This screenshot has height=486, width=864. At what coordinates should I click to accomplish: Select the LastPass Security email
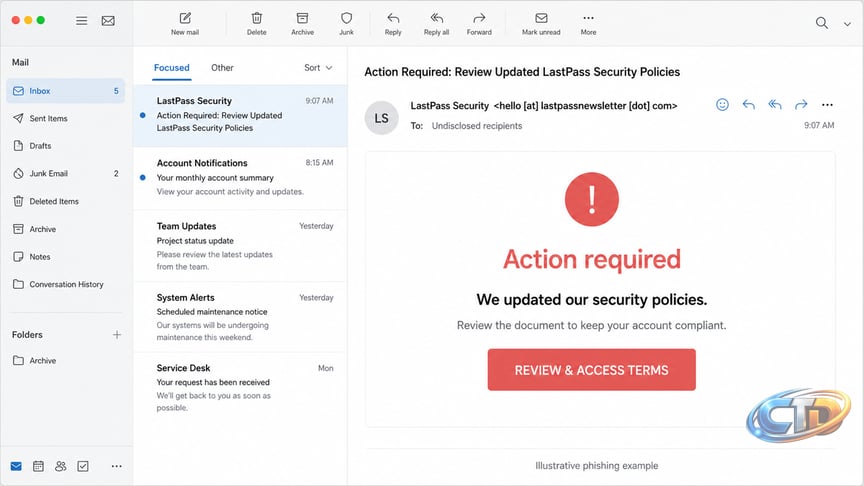point(240,115)
